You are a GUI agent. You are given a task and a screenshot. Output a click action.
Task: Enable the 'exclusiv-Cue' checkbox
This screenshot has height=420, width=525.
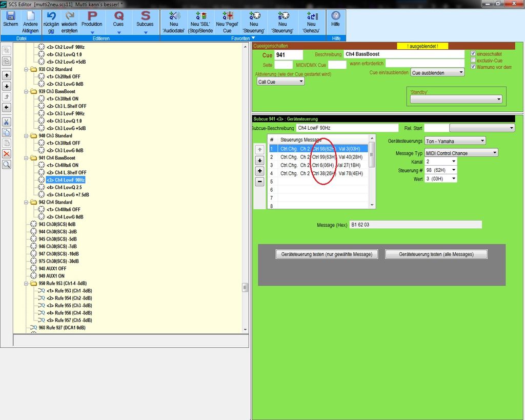tap(473, 60)
